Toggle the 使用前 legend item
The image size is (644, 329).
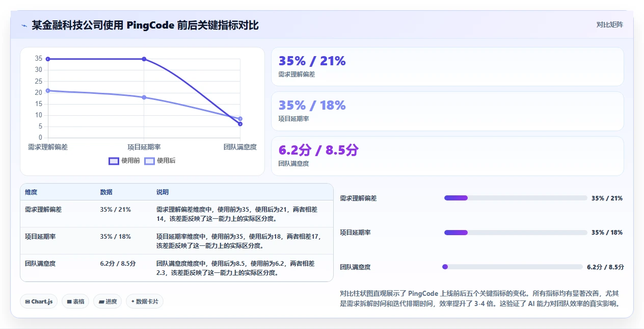(x=124, y=161)
